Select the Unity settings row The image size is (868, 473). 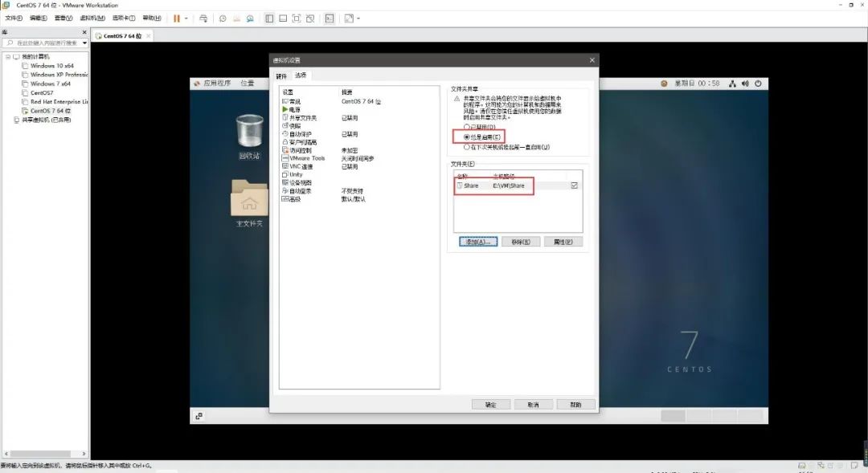358,174
